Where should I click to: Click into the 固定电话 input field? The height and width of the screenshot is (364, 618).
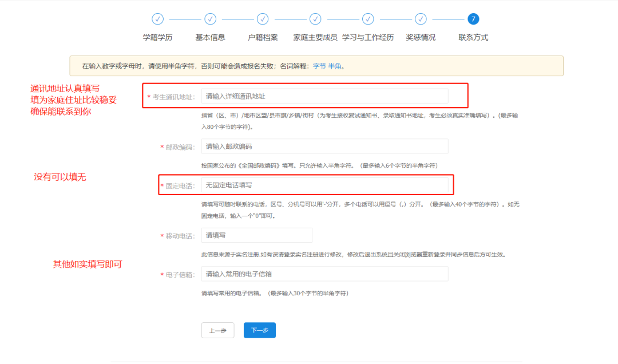tap(324, 185)
